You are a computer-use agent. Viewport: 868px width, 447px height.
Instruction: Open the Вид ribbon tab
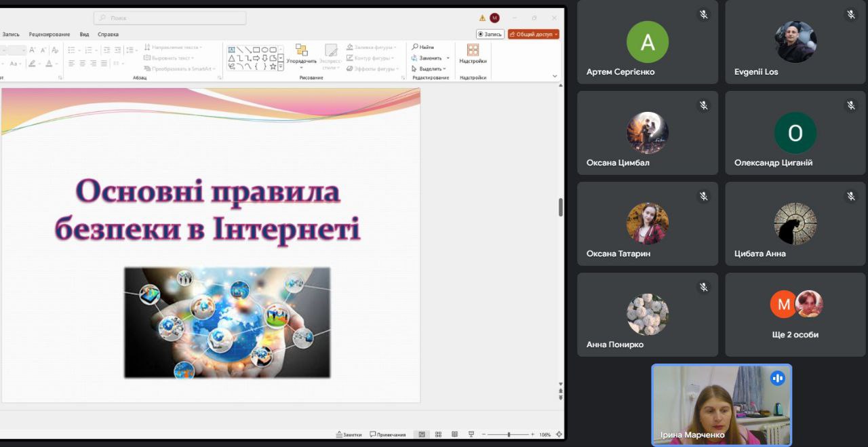tap(84, 34)
